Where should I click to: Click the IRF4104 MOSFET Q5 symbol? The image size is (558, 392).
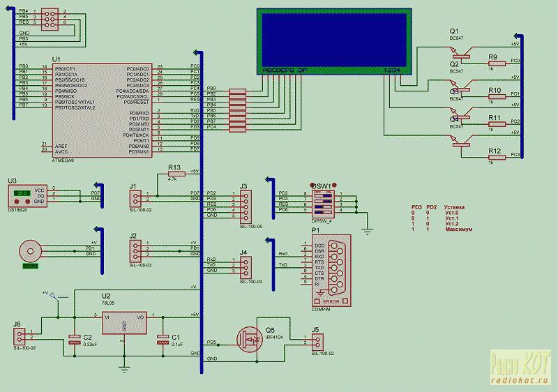point(250,340)
